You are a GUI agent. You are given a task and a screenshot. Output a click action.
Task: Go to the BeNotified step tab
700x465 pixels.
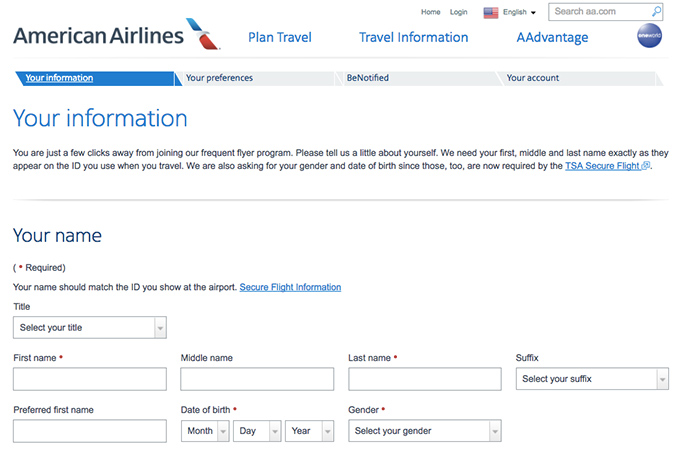(x=368, y=78)
